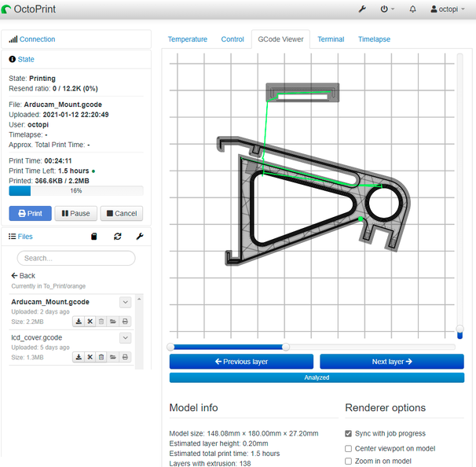Image resolution: width=476 pixels, height=467 pixels.
Task: Open notifications bell
Action: [412, 9]
